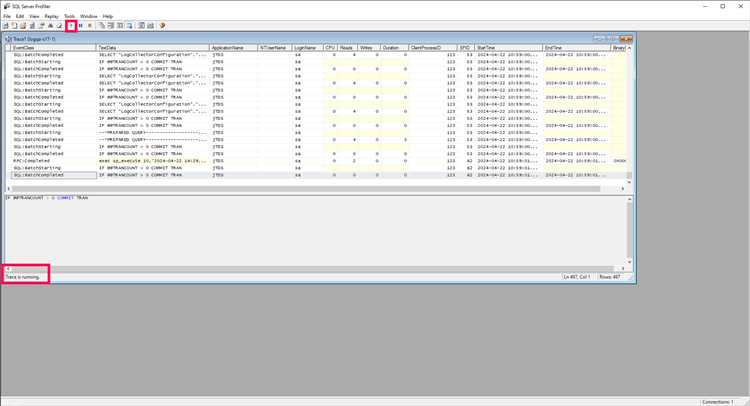Stop the selected trace
This screenshot has width=750, height=406.
tap(90, 26)
